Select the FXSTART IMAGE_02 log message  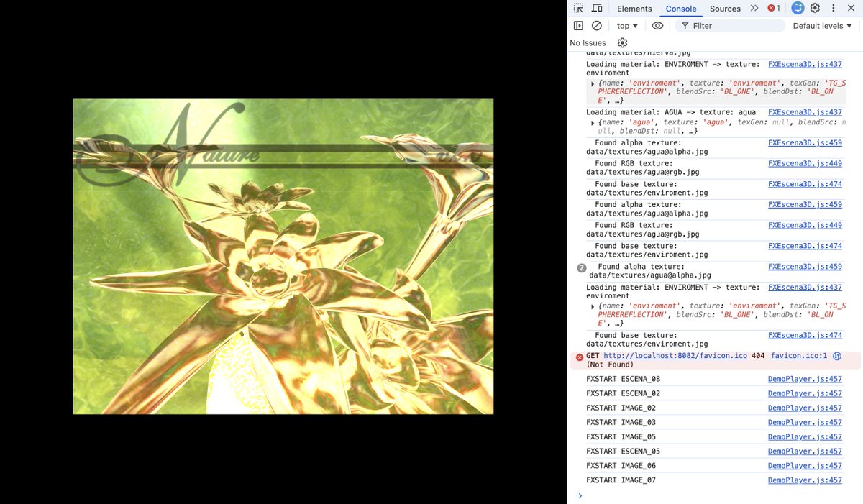(x=621, y=408)
